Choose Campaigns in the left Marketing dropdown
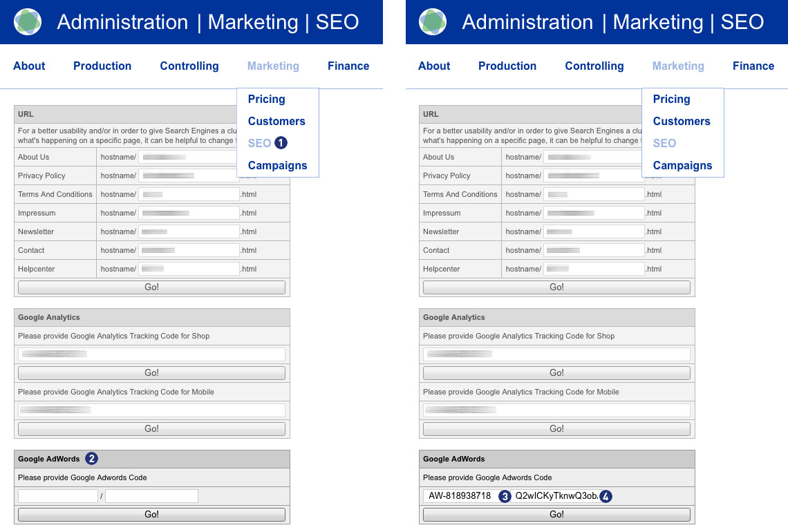The height and width of the screenshot is (532, 788). coord(277,166)
